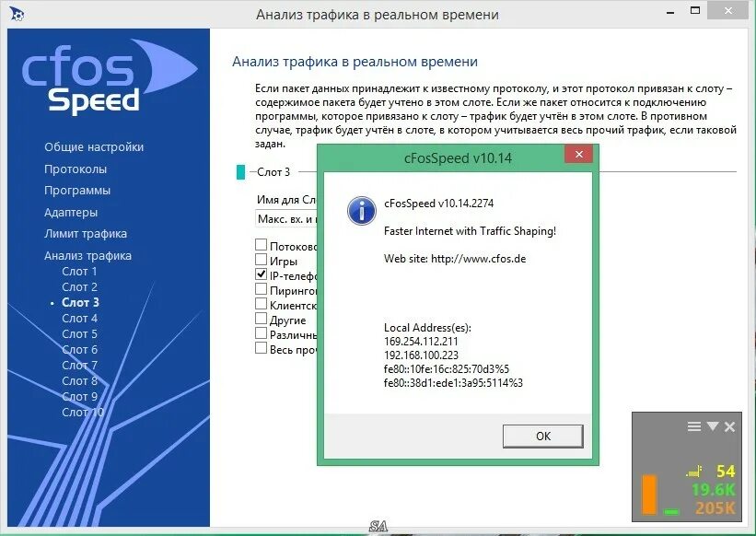Viewport: 756px width, 536px height.
Task: Select Слот 10 in sidebar
Action: 83,413
